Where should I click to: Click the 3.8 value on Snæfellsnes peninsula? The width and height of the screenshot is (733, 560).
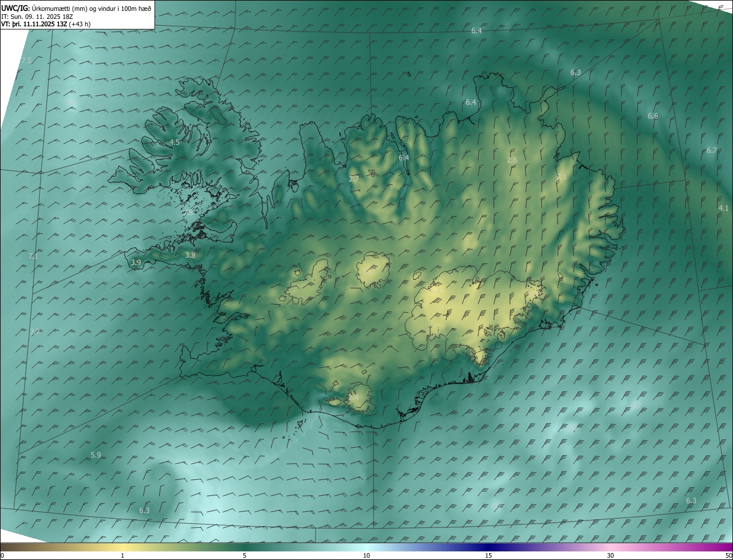190,255
